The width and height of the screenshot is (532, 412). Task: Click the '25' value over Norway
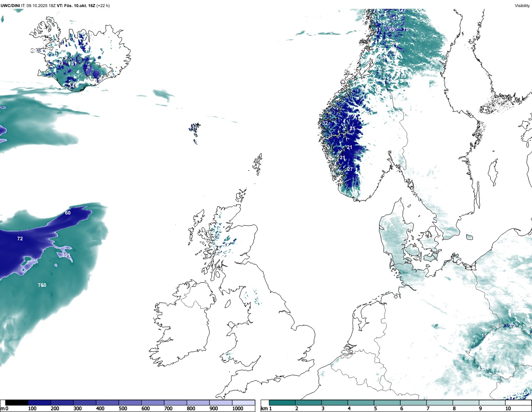pyautogui.click(x=352, y=129)
